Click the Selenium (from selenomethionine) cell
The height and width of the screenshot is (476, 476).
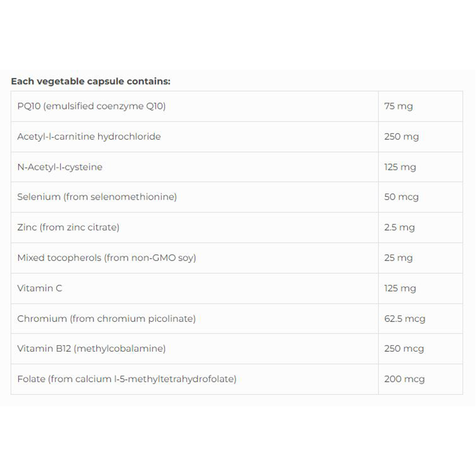[97, 197]
